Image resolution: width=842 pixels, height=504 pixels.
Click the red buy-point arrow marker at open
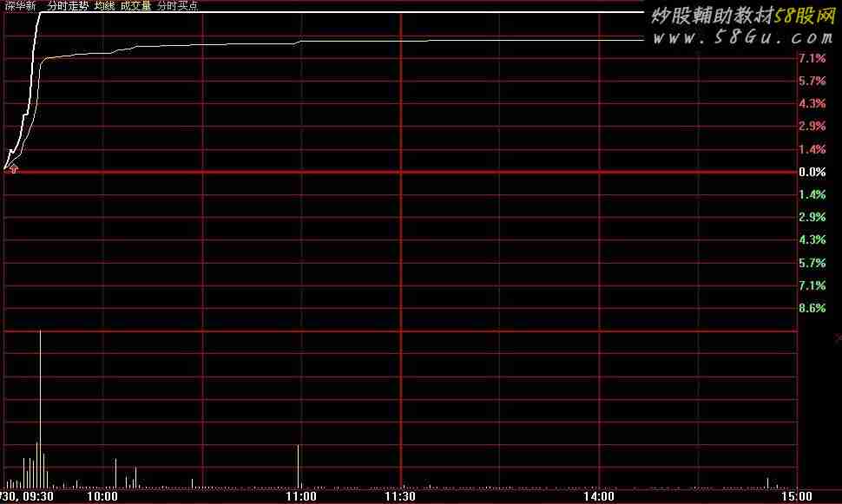coord(13,170)
